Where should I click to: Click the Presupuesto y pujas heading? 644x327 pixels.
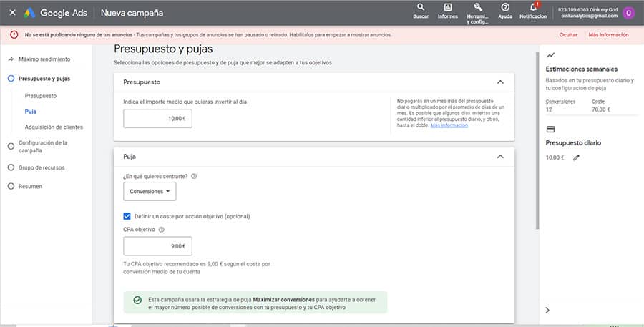click(x=163, y=49)
